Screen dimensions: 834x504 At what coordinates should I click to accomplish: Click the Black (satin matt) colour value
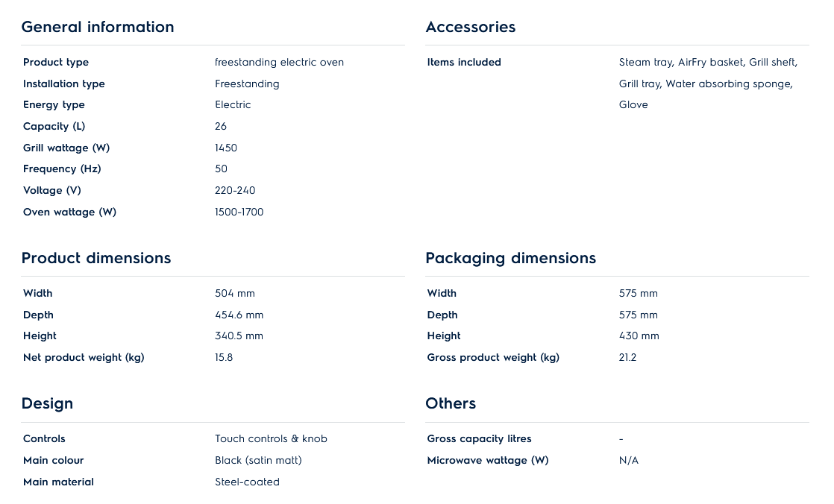(x=259, y=460)
